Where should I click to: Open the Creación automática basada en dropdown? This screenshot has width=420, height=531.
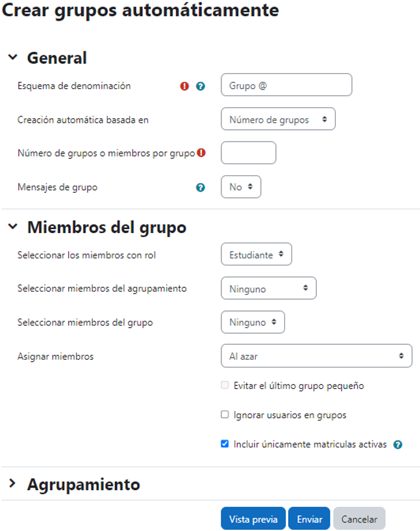[x=278, y=119]
